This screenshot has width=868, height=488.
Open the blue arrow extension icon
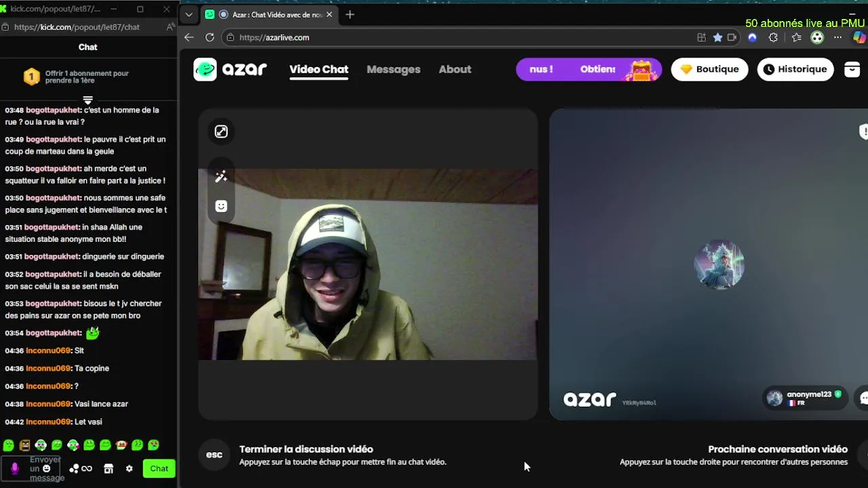752,37
